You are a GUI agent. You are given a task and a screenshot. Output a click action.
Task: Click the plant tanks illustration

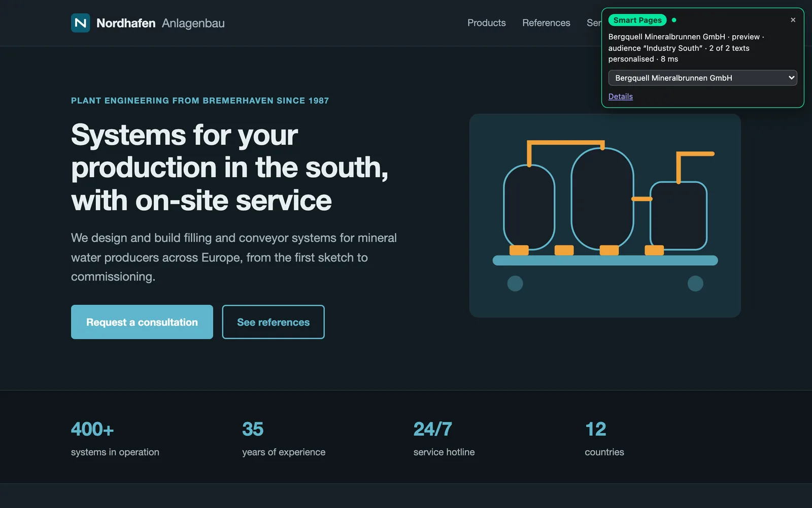click(x=605, y=215)
